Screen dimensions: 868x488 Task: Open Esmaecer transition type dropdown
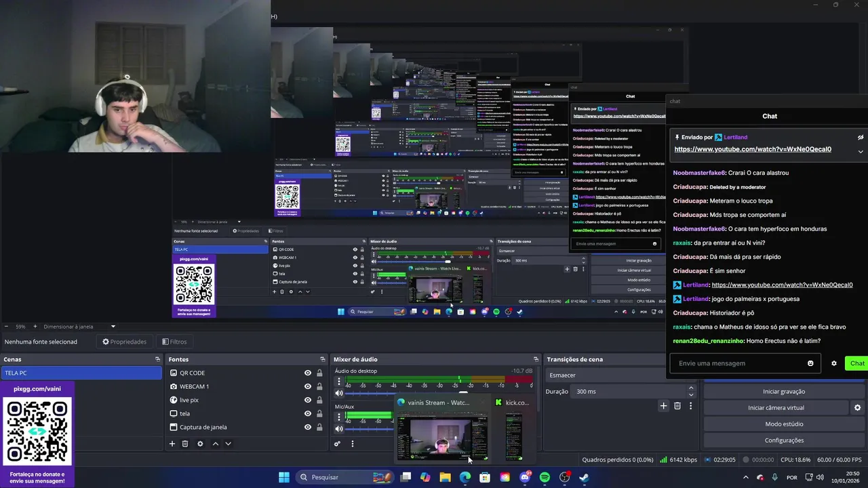click(x=606, y=375)
